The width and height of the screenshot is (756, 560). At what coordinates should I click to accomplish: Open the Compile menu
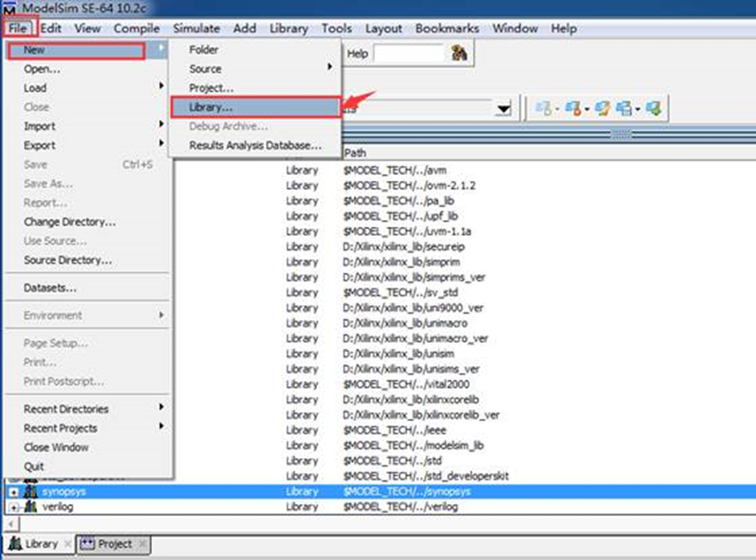click(x=136, y=28)
